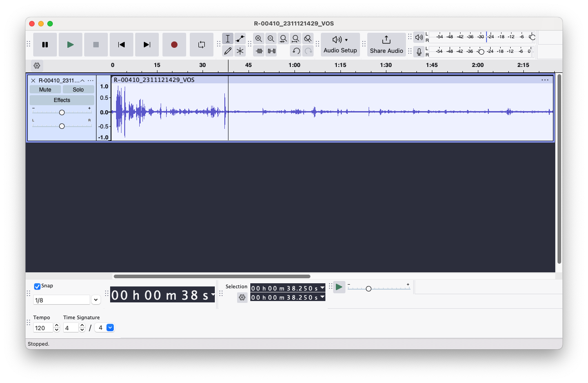Increase tempo with the up stepper
588x383 pixels.
[57, 326]
